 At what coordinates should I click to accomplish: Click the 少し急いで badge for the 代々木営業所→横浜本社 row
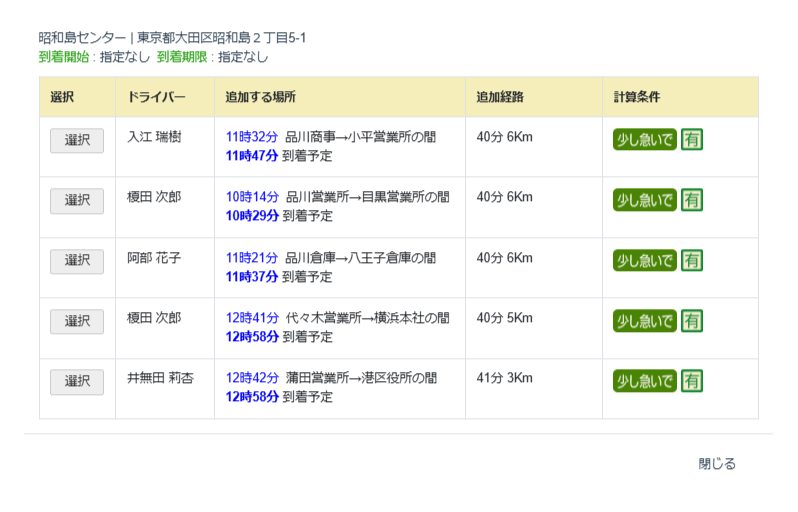click(x=644, y=321)
